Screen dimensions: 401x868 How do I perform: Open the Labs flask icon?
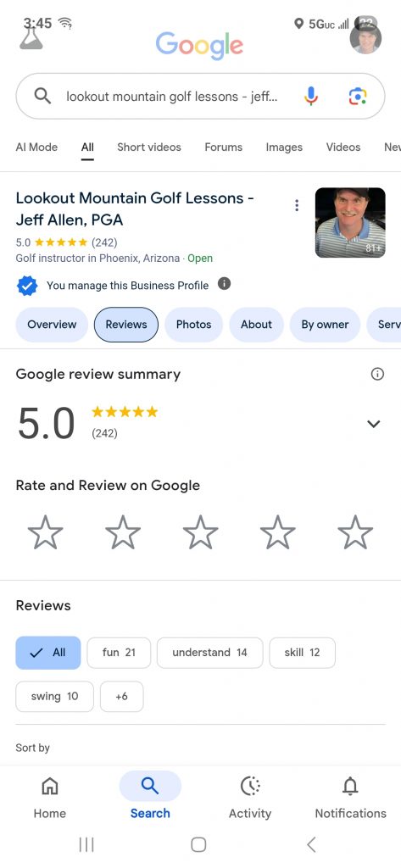(31, 38)
